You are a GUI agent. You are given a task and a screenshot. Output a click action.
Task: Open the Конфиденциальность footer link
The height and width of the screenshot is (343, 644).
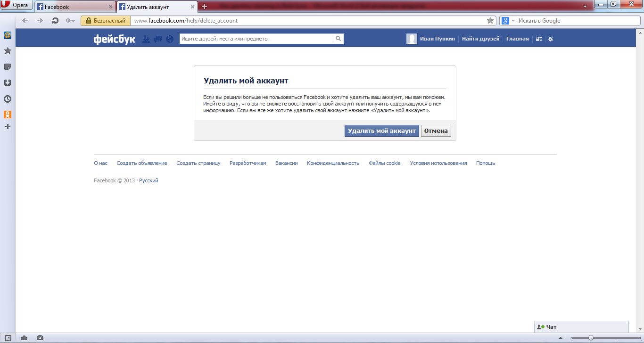[333, 163]
